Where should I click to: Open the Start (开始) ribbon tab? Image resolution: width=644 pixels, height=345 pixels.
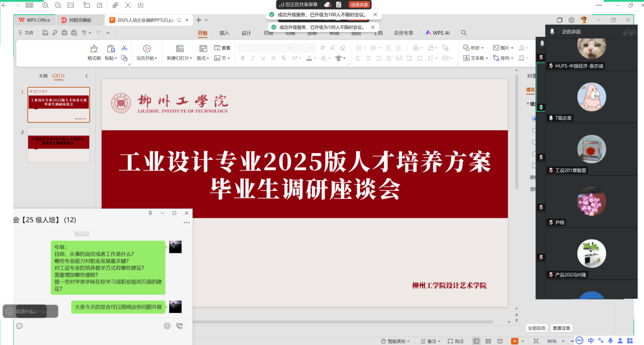(x=203, y=33)
